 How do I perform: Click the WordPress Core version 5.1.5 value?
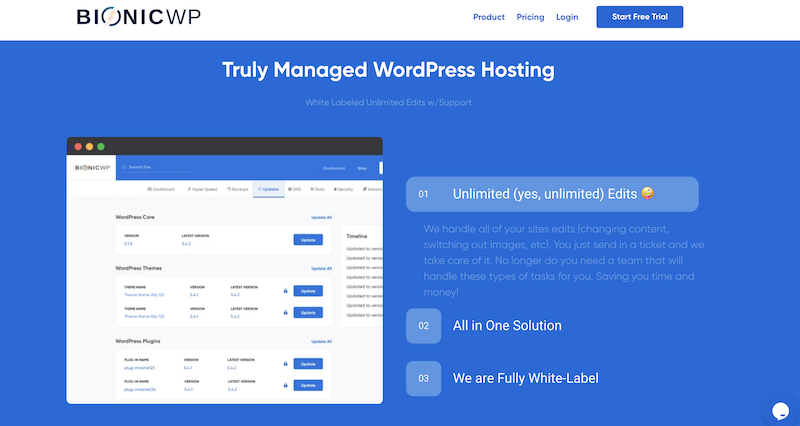128,244
